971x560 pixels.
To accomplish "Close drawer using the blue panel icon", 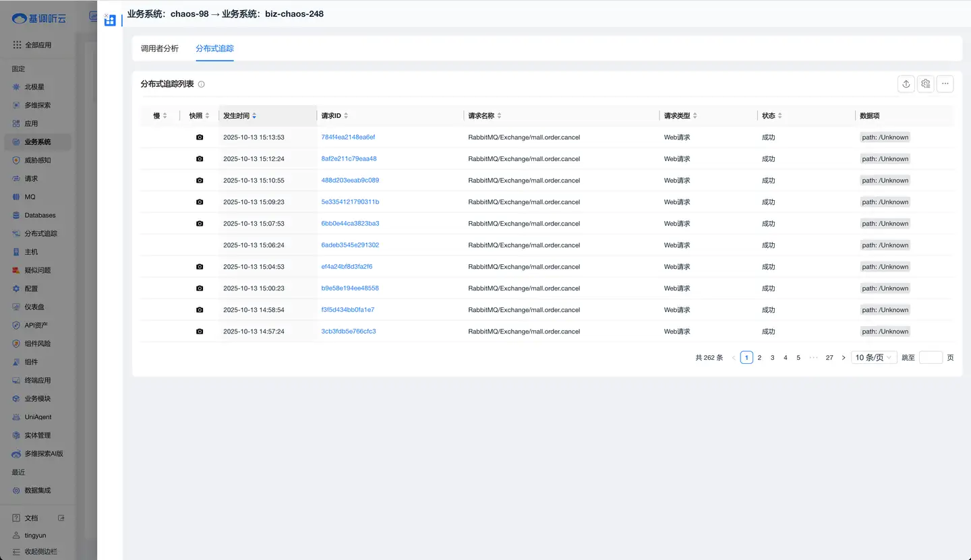I will tap(110, 20).
